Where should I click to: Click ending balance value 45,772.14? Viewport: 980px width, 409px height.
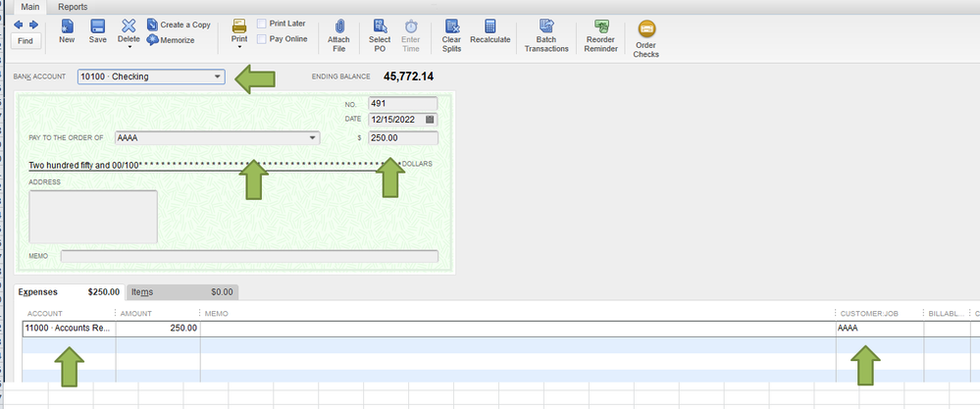[409, 77]
